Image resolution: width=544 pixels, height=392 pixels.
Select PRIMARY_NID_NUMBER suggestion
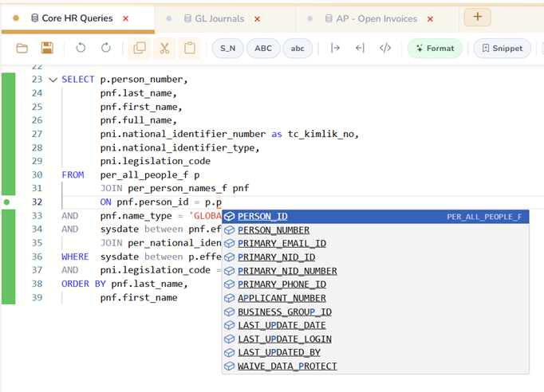376,271
